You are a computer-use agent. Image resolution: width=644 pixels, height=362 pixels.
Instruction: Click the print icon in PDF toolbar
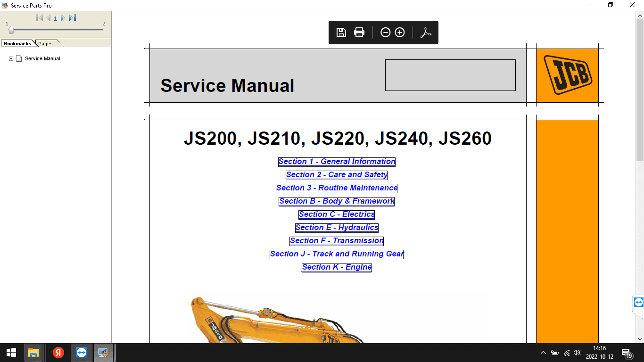(359, 33)
